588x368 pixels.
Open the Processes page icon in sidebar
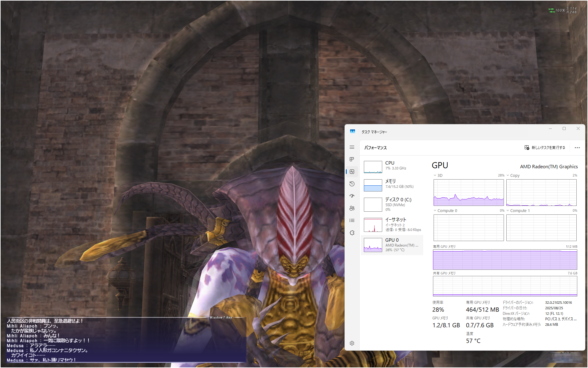pos(352,159)
